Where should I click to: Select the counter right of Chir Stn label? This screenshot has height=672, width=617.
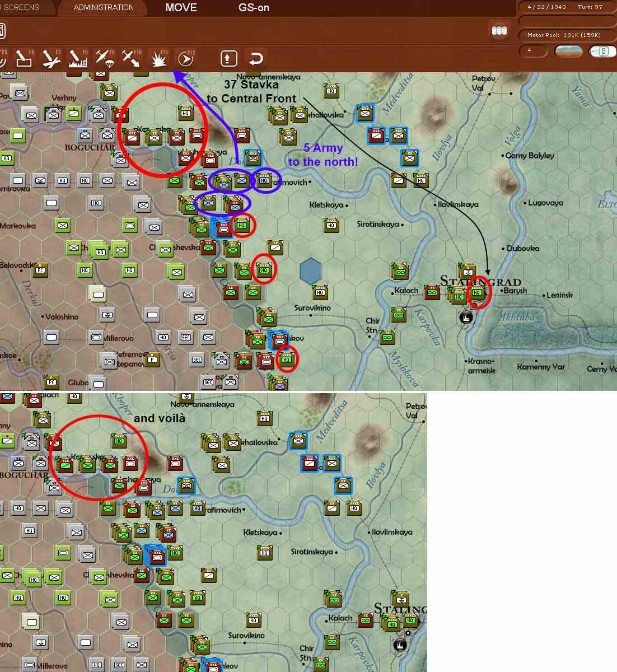tap(387, 337)
